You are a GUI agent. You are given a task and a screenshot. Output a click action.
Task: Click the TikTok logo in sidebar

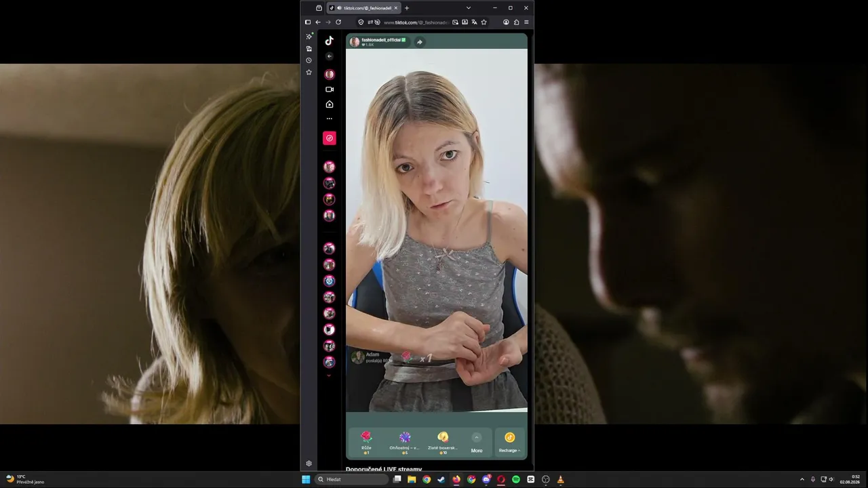click(x=329, y=41)
